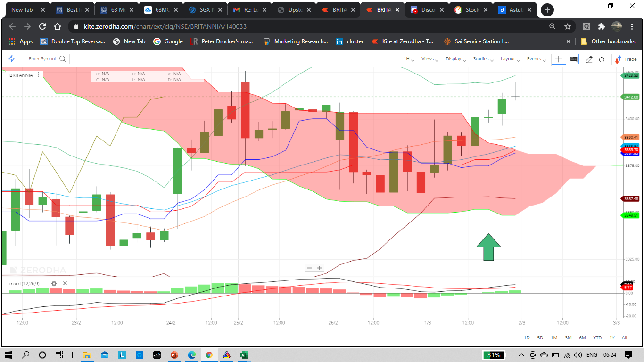
Task: Open the browser extensions puzzle icon
Action: click(x=601, y=27)
